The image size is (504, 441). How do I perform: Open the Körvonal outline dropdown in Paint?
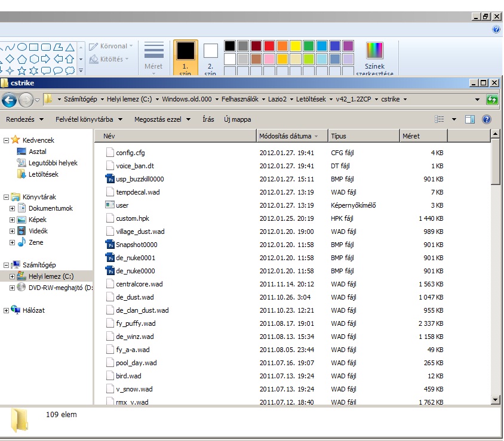click(111, 47)
